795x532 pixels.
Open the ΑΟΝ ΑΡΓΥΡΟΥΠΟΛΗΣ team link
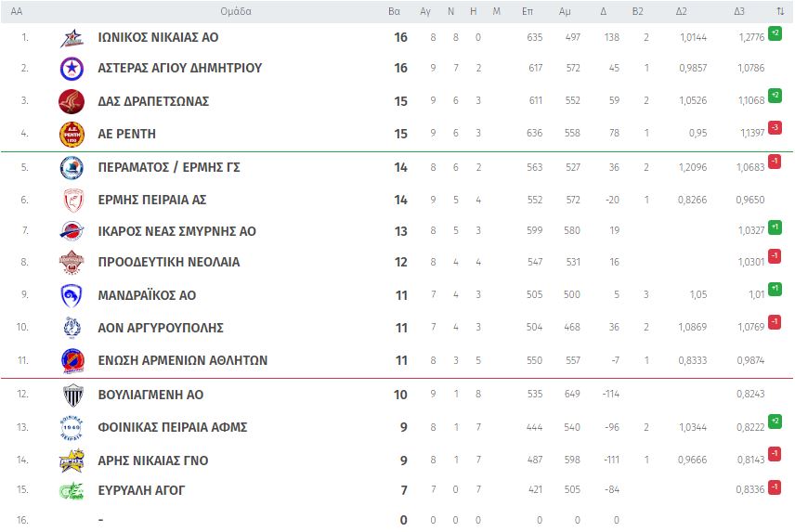click(160, 328)
